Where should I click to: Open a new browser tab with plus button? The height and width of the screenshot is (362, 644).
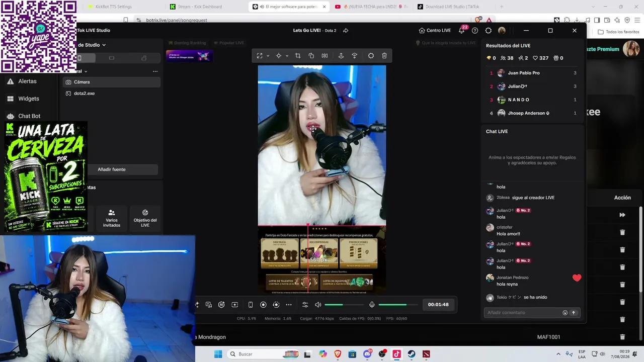click(x=501, y=7)
